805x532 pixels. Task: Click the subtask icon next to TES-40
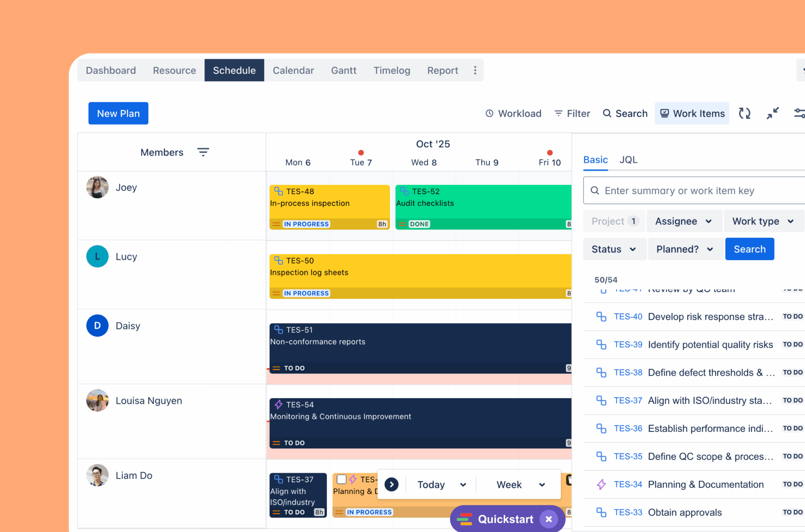click(601, 316)
